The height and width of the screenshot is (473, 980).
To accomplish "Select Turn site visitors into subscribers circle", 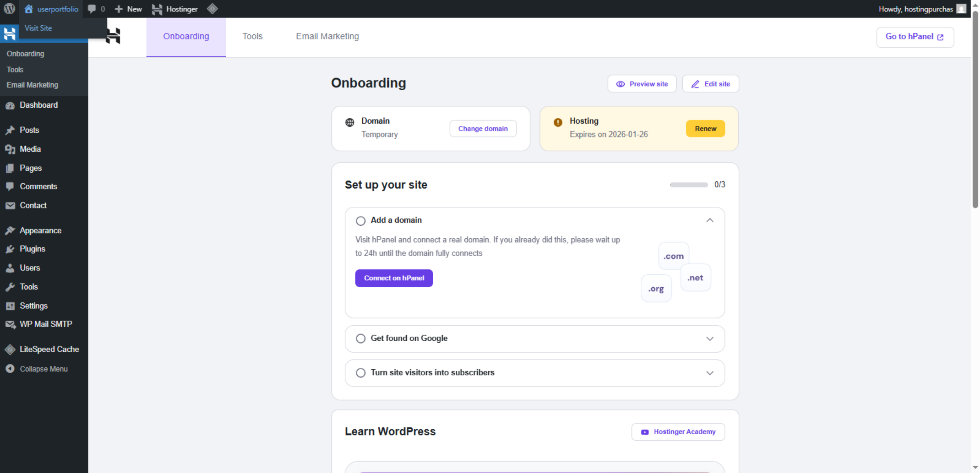I will point(361,373).
